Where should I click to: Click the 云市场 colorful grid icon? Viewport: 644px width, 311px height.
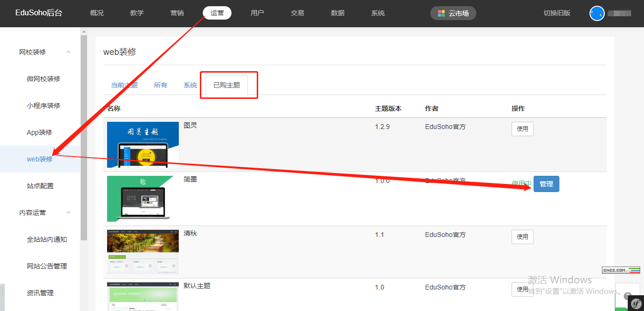pos(441,13)
